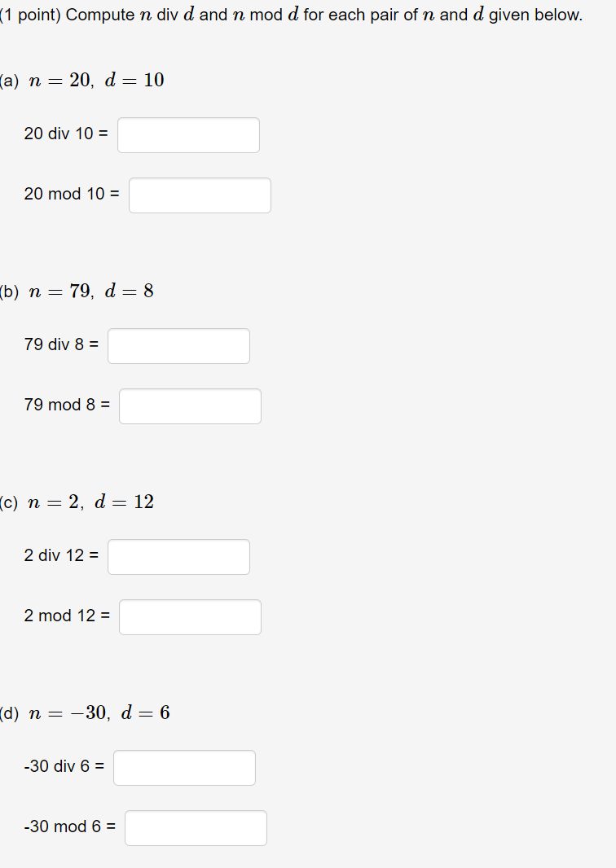
Task: Select the part (c) problem heading
Action: (77, 502)
